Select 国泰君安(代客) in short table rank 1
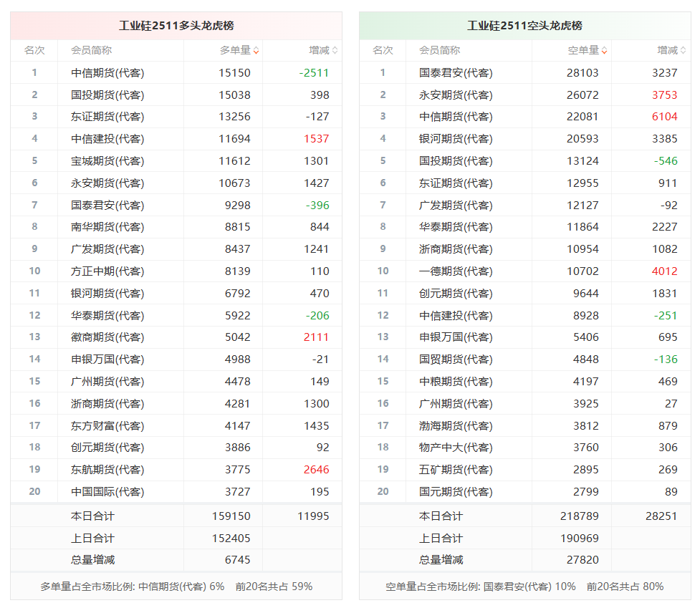The width and height of the screenshot is (700, 608). point(456,73)
